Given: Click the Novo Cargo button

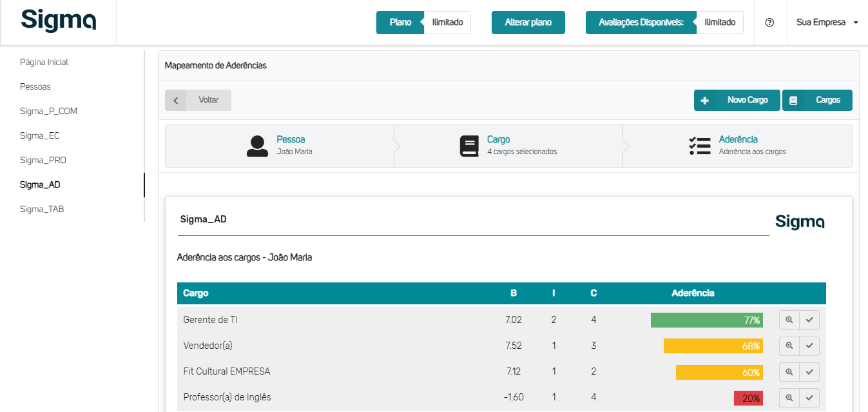Looking at the screenshot, I should click(x=737, y=101).
